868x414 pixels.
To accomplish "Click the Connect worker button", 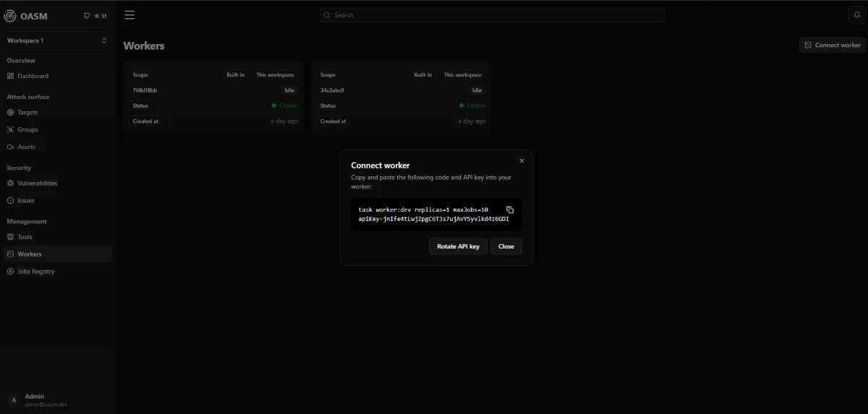I will pos(832,45).
